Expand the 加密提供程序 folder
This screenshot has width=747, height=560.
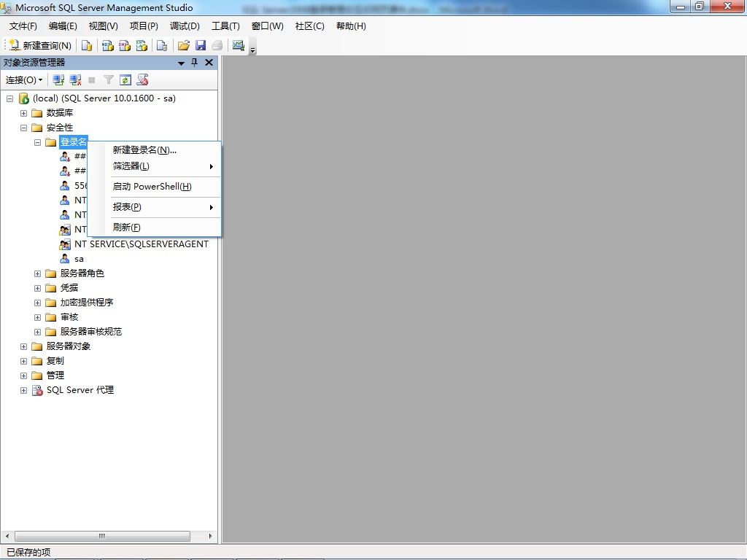(x=37, y=303)
